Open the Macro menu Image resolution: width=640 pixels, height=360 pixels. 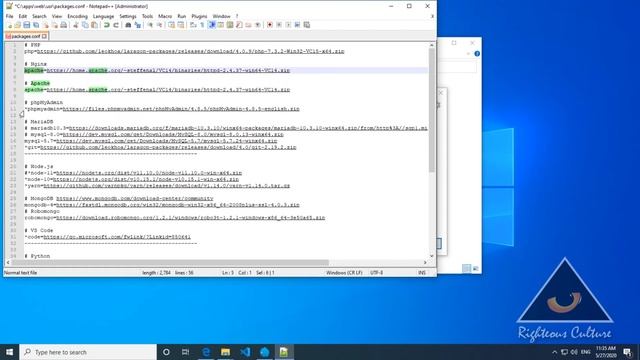165,16
